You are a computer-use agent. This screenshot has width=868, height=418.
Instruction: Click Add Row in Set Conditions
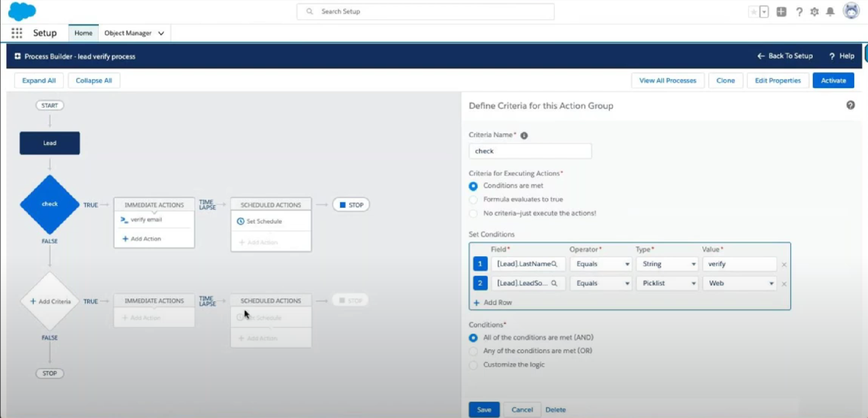[x=493, y=302]
